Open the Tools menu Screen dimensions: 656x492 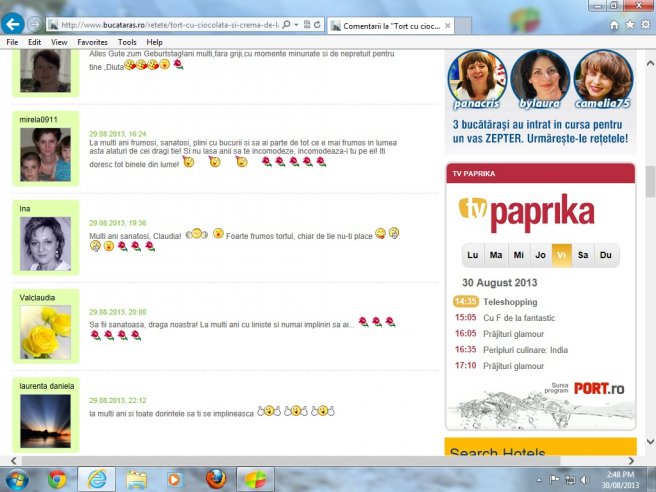pos(127,43)
